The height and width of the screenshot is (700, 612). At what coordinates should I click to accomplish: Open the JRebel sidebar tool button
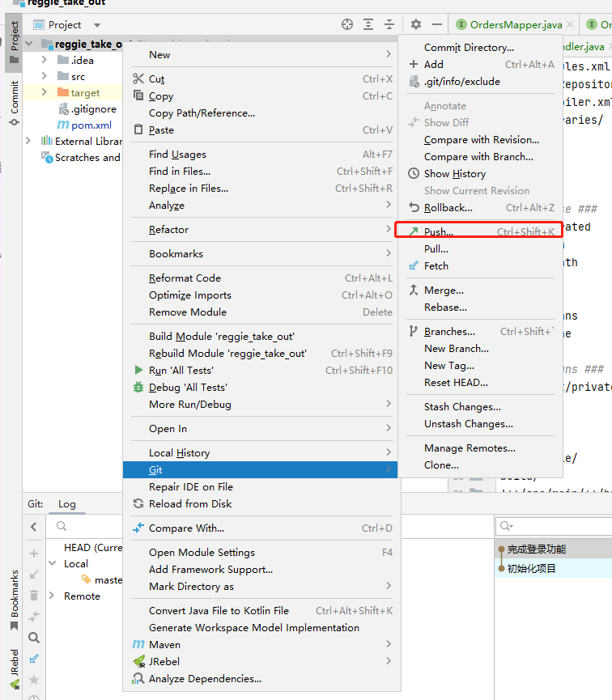click(x=15, y=668)
